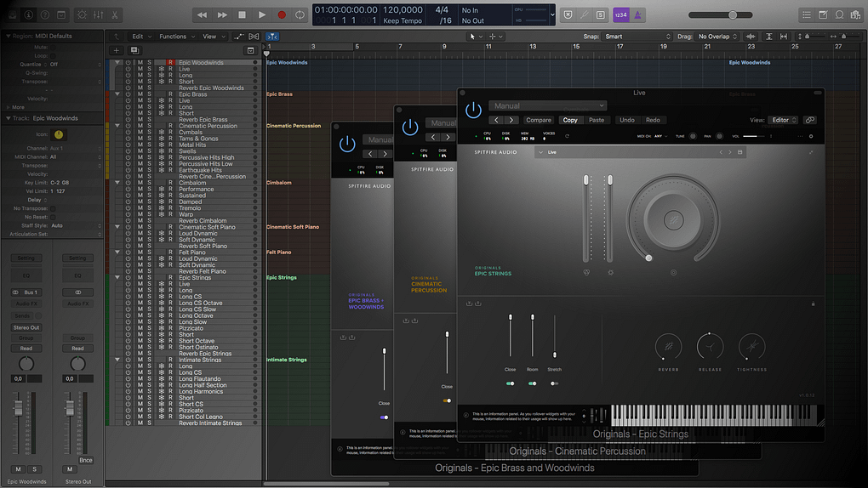Click Bnce button on Stereo Out strip

coord(86,460)
